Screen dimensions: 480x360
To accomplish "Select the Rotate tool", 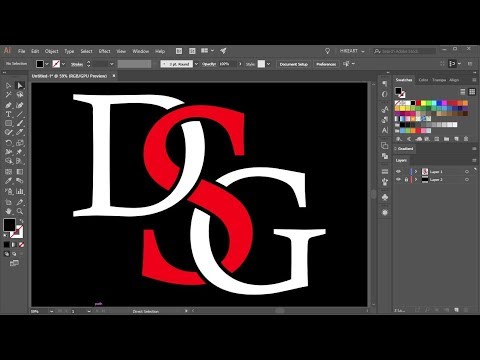I will [x=9, y=143].
